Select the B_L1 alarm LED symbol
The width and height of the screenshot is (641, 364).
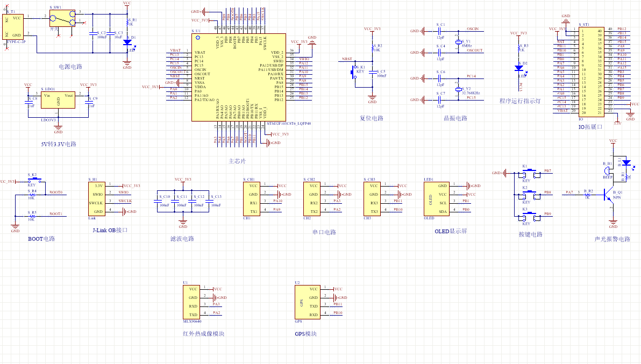coord(626,163)
